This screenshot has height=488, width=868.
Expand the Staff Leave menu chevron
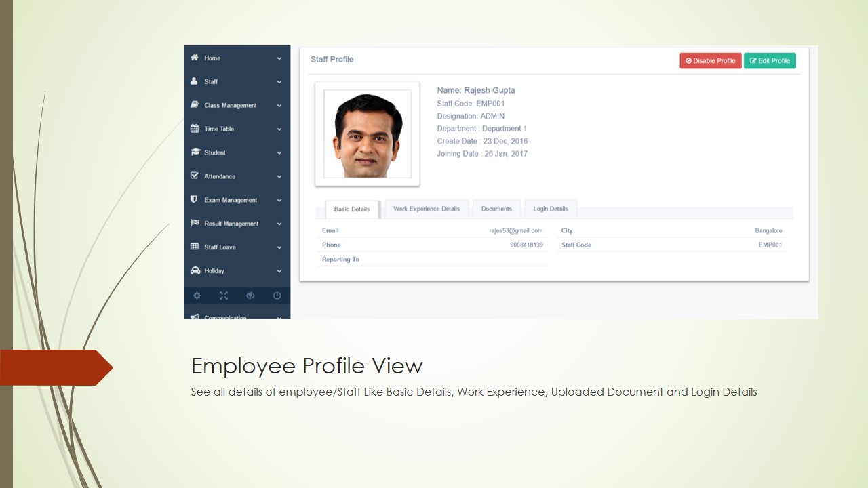(279, 247)
